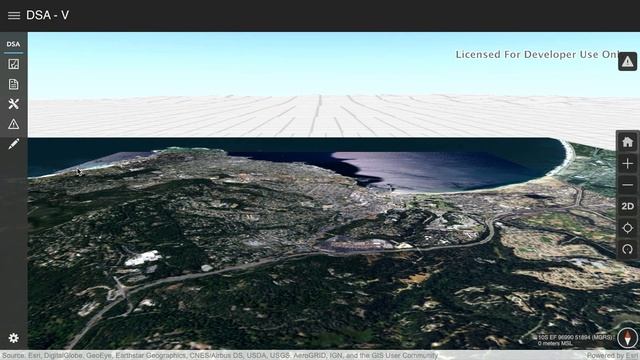Click the locate crosshair button
This screenshot has width=640, height=360.
click(627, 228)
